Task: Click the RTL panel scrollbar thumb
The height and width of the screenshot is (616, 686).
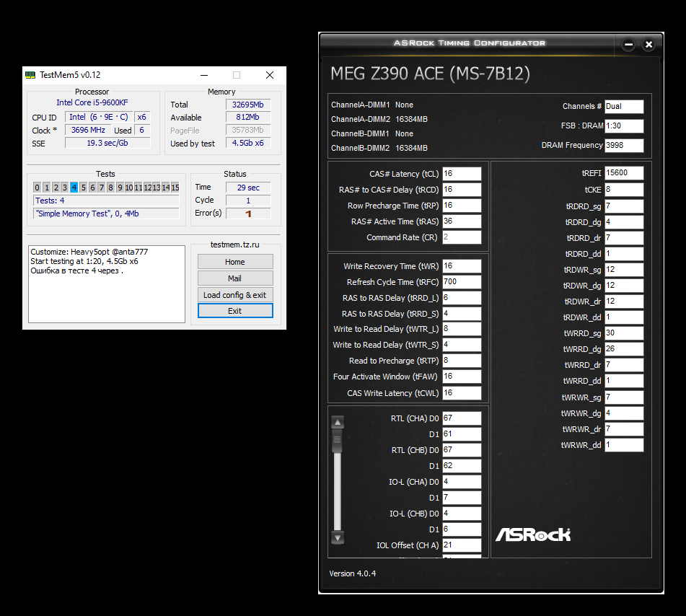Action: pyautogui.click(x=338, y=441)
